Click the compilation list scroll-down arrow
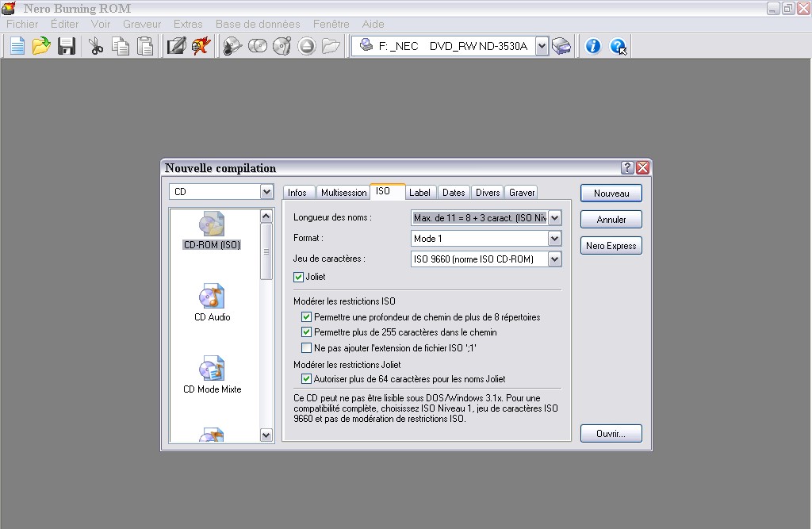The width and height of the screenshot is (812, 529). click(x=266, y=435)
